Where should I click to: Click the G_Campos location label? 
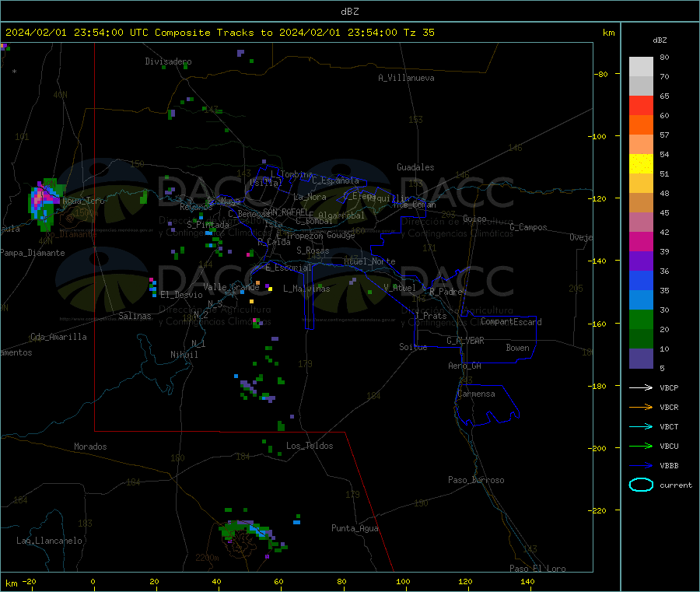(x=529, y=227)
